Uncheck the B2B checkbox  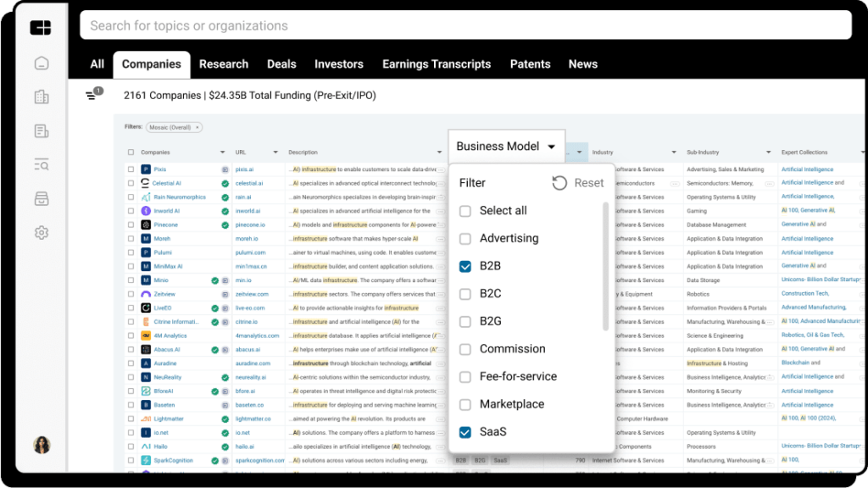[x=465, y=265]
